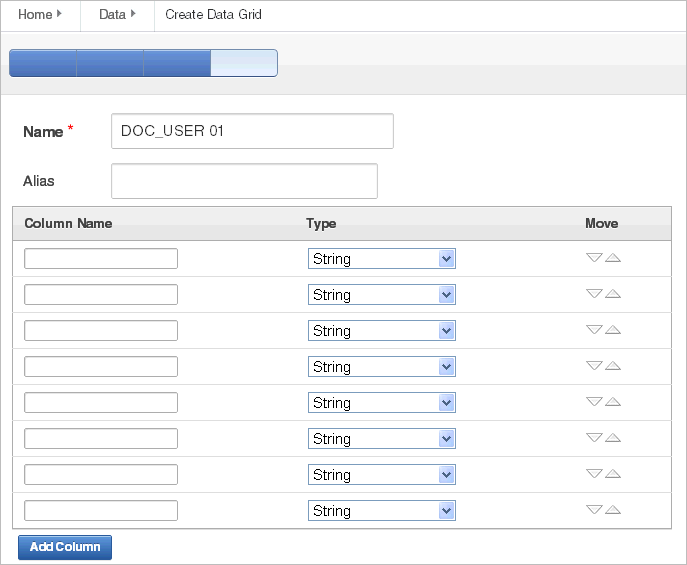Click the Type table header
The height and width of the screenshot is (565, 687).
(x=321, y=223)
